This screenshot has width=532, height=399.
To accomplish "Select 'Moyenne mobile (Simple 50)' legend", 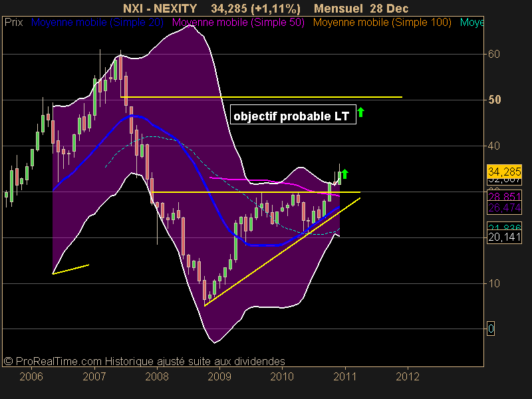I will pyautogui.click(x=238, y=23).
